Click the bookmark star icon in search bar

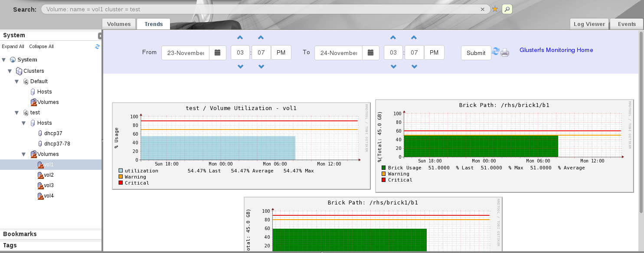(495, 9)
